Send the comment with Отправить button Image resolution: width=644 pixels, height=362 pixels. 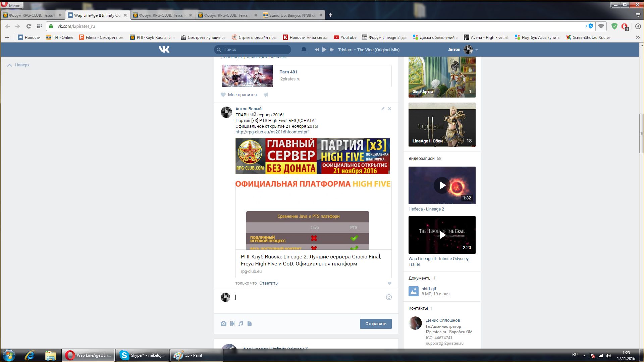pos(376,324)
